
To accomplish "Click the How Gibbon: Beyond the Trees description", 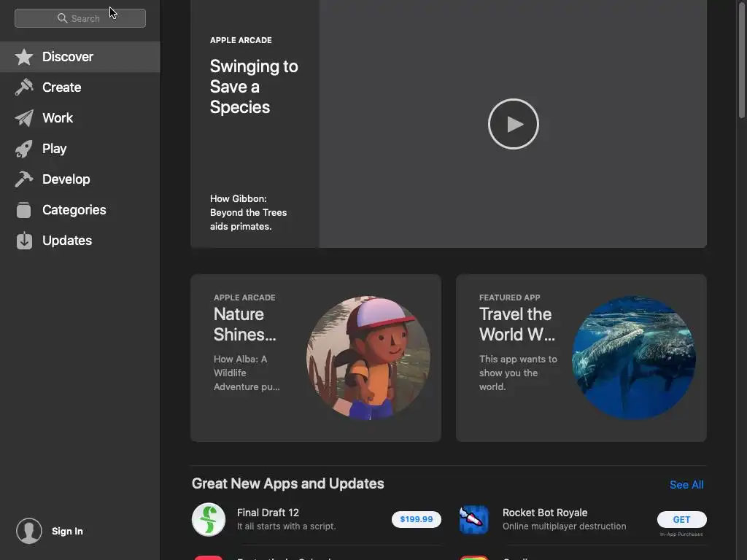I will 248,212.
